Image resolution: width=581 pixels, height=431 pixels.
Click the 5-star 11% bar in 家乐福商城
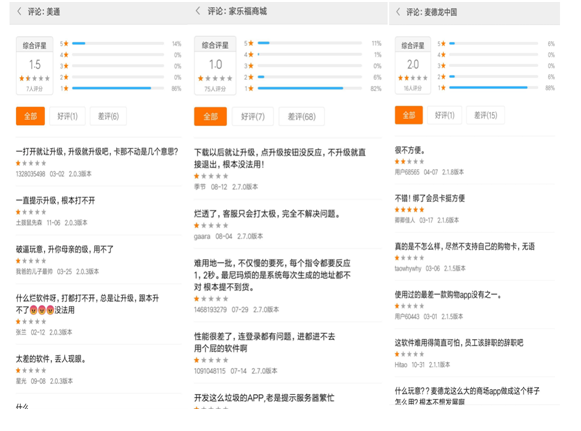pos(310,43)
